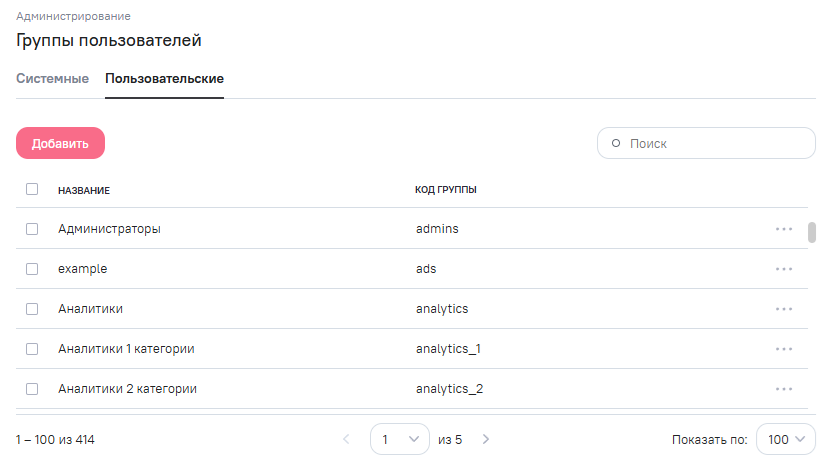This screenshot has width=823, height=458.
Task: Toggle the select-all header checkbox
Action: coord(32,189)
